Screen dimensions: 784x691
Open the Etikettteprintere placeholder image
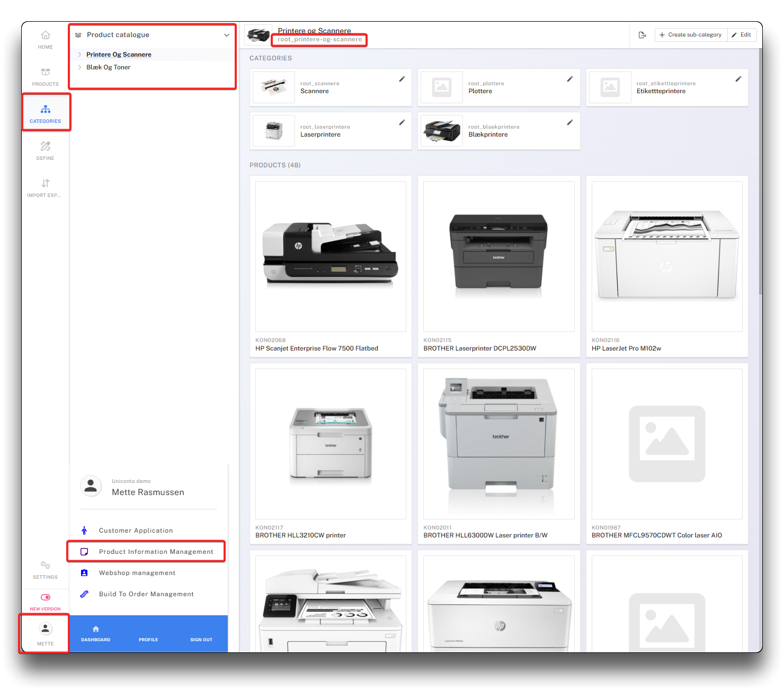click(x=610, y=87)
